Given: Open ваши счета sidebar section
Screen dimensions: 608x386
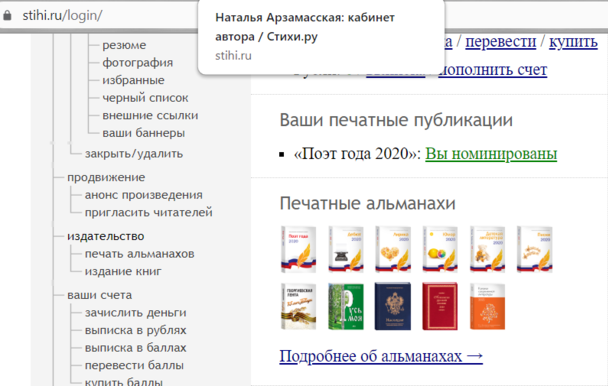Looking at the screenshot, I should click(100, 295).
